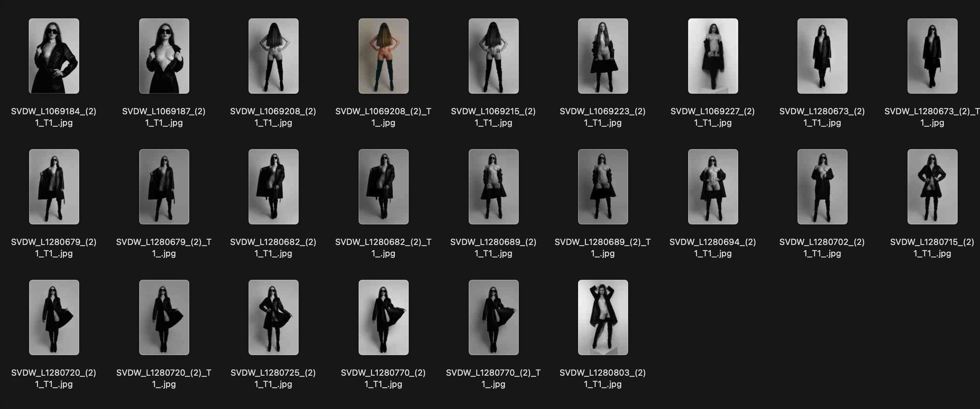Image resolution: width=980 pixels, height=409 pixels.
Task: Click file name SVDW_L1280679_(2)1_T1_.jpg
Action: pyautogui.click(x=54, y=247)
